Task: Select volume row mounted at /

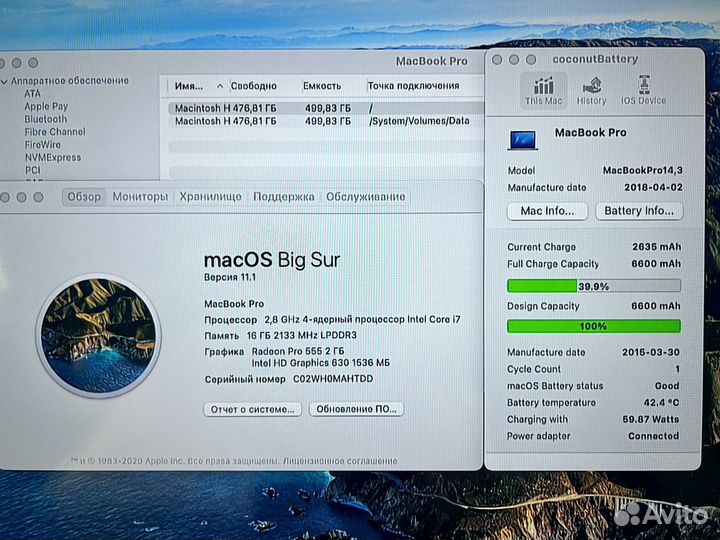Action: point(326,108)
